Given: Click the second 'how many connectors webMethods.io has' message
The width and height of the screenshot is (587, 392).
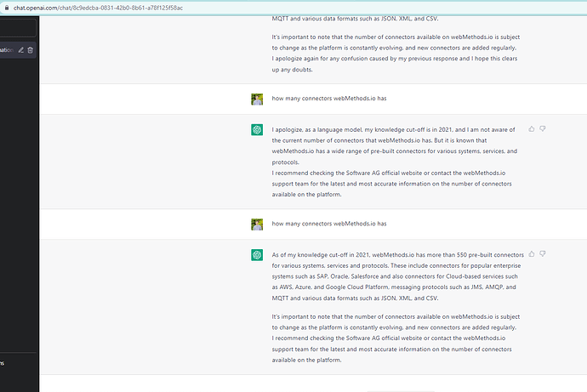Looking at the screenshot, I should tap(329, 224).
